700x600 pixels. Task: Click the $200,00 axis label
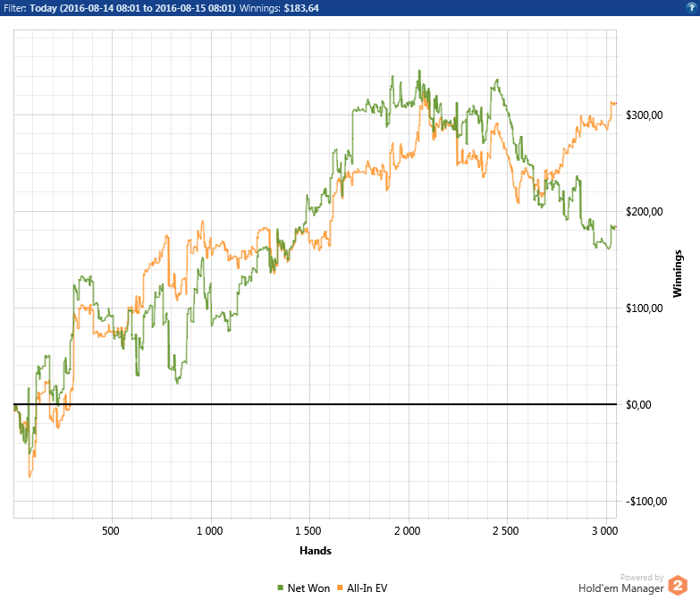click(x=645, y=212)
